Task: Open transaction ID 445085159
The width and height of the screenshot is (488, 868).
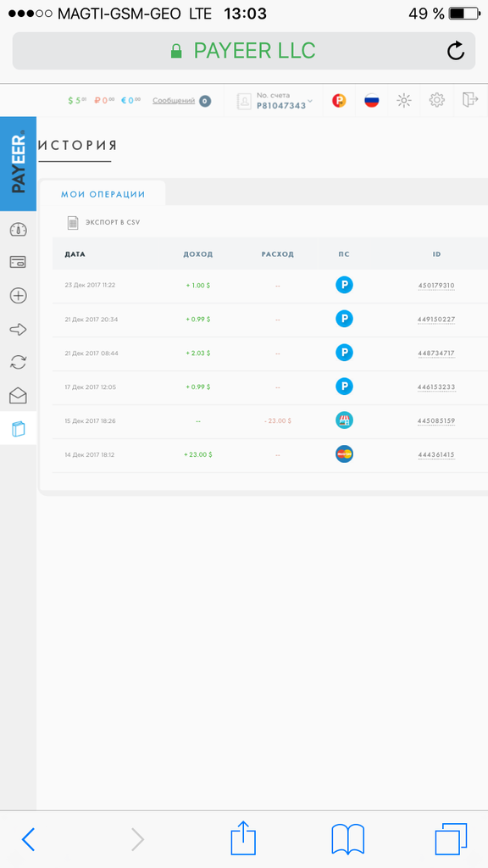Action: coord(436,421)
